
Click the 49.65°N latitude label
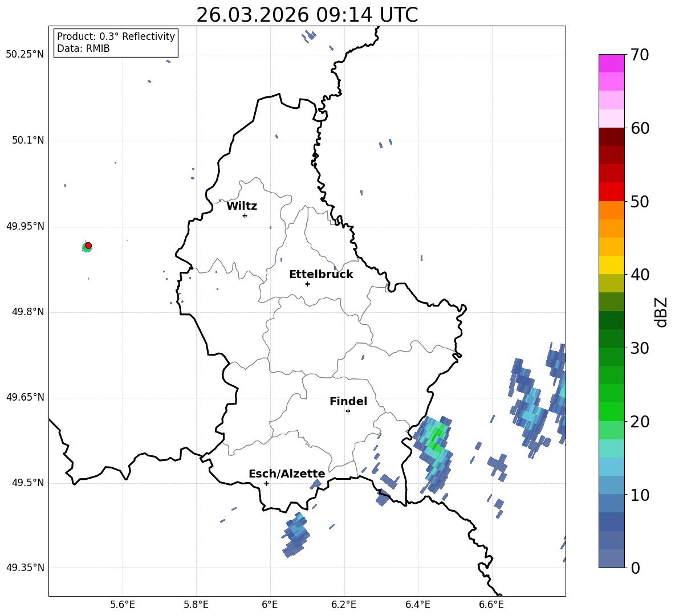(25, 397)
